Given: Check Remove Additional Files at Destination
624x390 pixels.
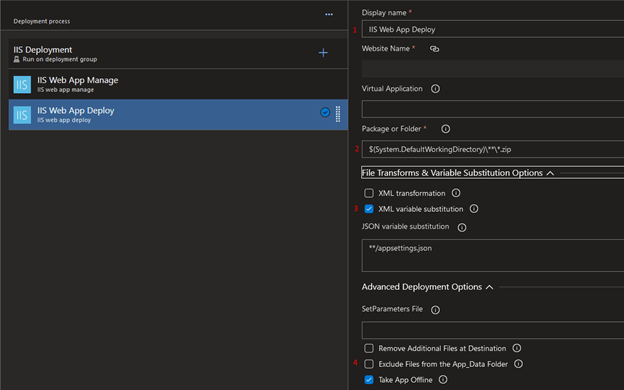Looking at the screenshot, I should click(369, 348).
